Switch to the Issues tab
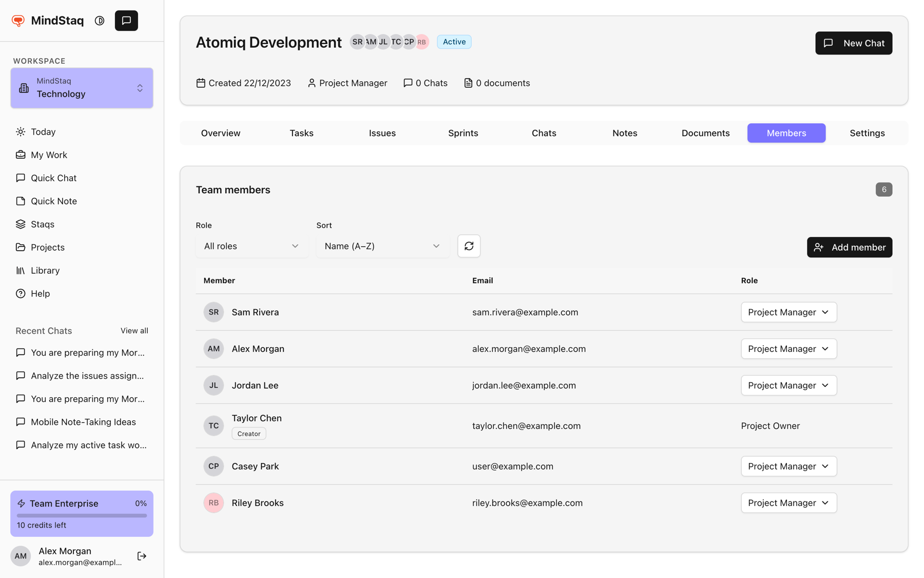The height and width of the screenshot is (578, 924). pyautogui.click(x=382, y=133)
